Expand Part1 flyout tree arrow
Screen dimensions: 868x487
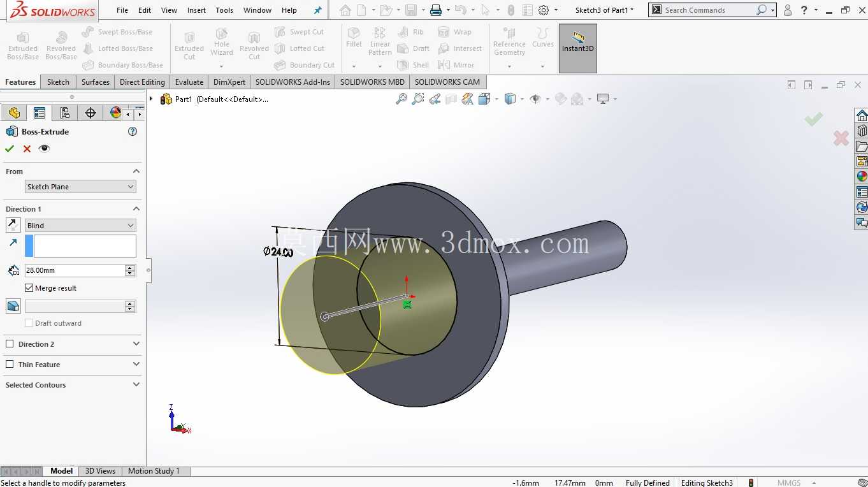(151, 99)
